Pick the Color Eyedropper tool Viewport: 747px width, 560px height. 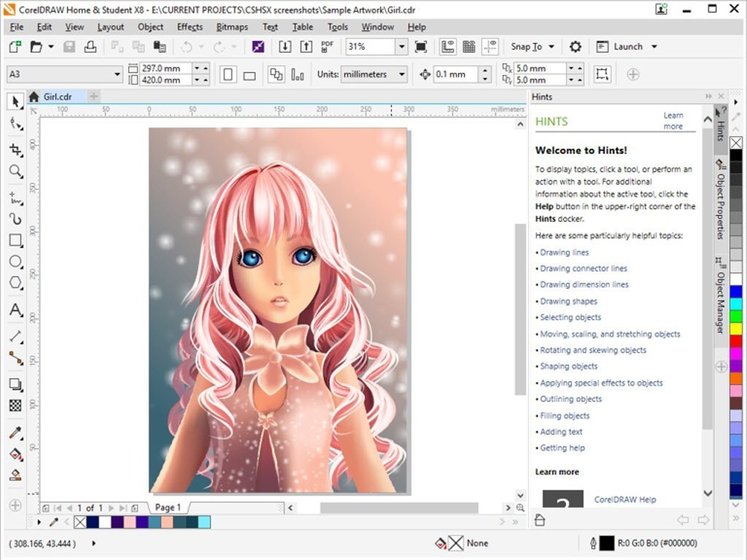tap(15, 432)
